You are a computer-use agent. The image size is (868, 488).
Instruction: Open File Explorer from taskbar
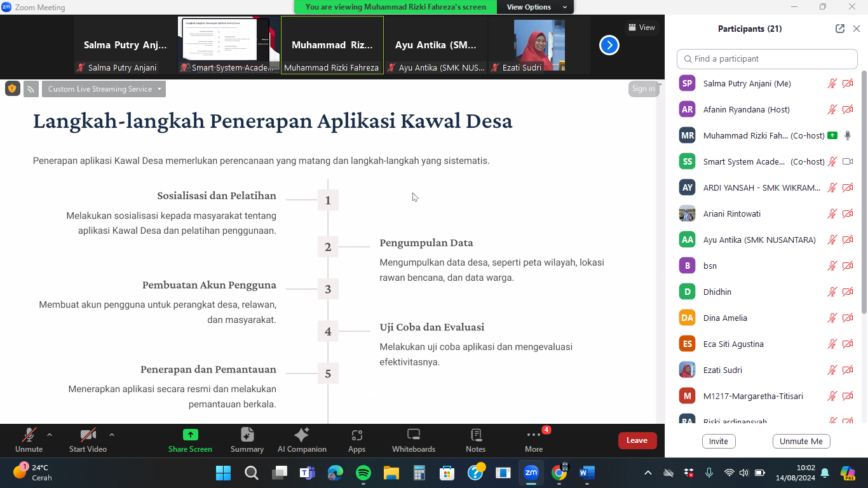[x=391, y=473]
